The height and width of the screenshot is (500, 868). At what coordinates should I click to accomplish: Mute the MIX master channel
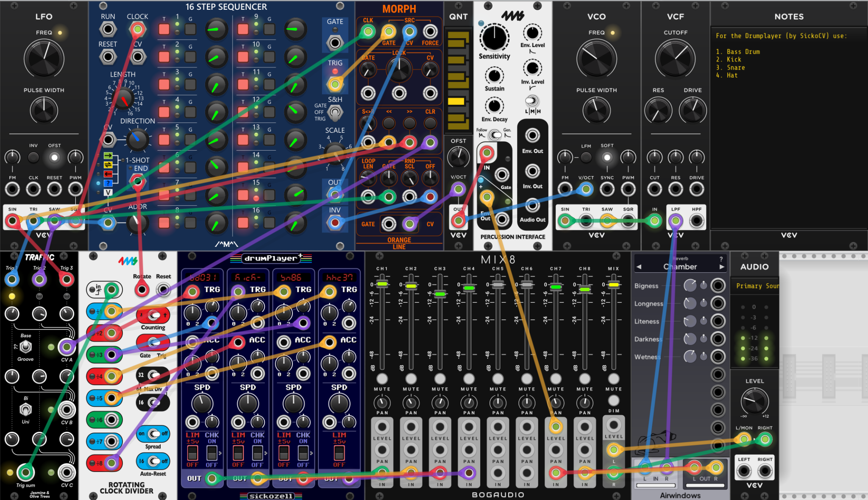coord(613,378)
